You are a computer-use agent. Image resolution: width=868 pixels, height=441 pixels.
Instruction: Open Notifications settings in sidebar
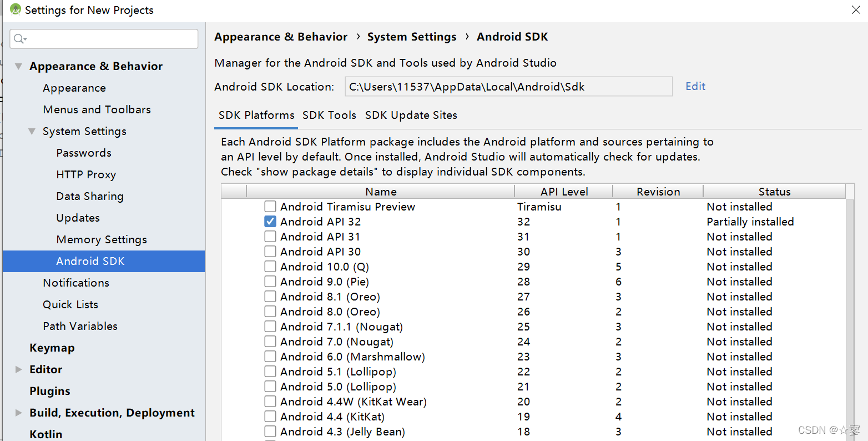click(75, 283)
